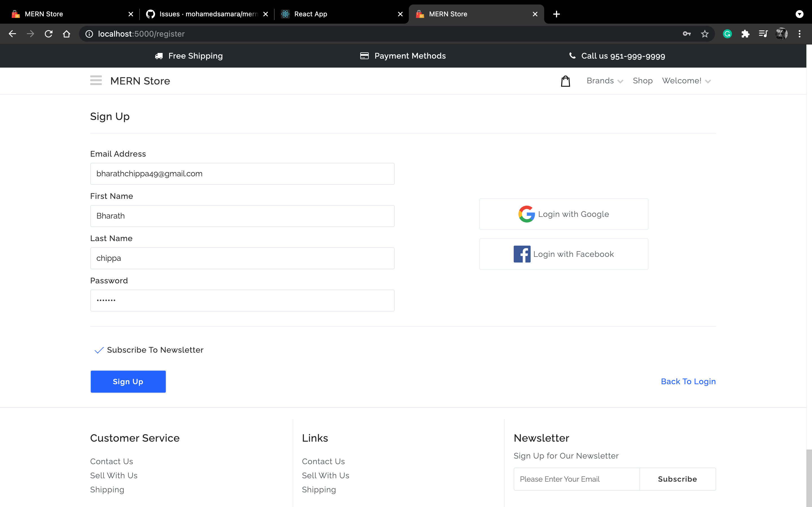The width and height of the screenshot is (812, 507).
Task: Click the Back To Login link
Action: tap(688, 381)
